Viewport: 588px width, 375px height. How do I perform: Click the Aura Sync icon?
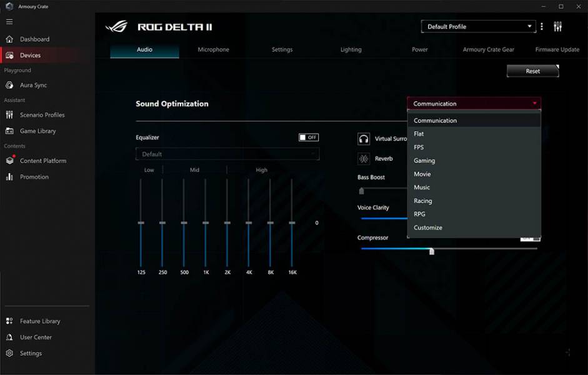(10, 85)
